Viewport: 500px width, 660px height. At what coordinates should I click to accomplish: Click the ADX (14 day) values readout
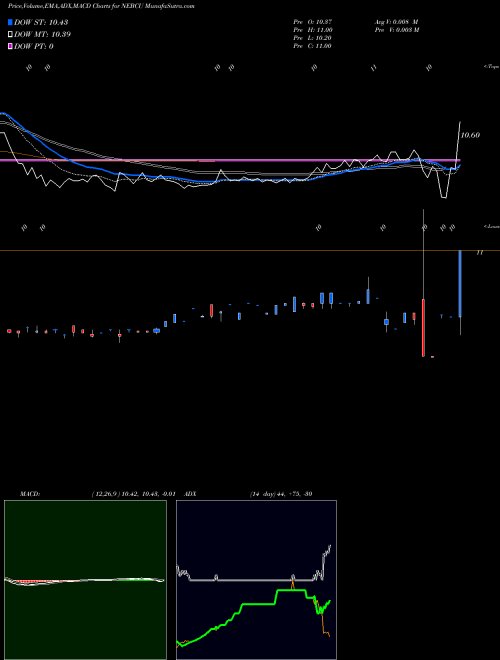click(x=281, y=494)
